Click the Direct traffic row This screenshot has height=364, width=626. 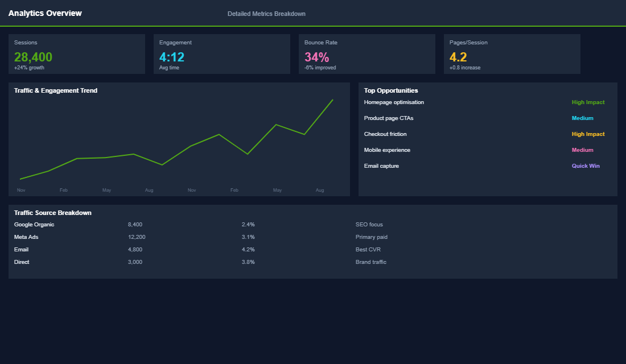click(22, 262)
